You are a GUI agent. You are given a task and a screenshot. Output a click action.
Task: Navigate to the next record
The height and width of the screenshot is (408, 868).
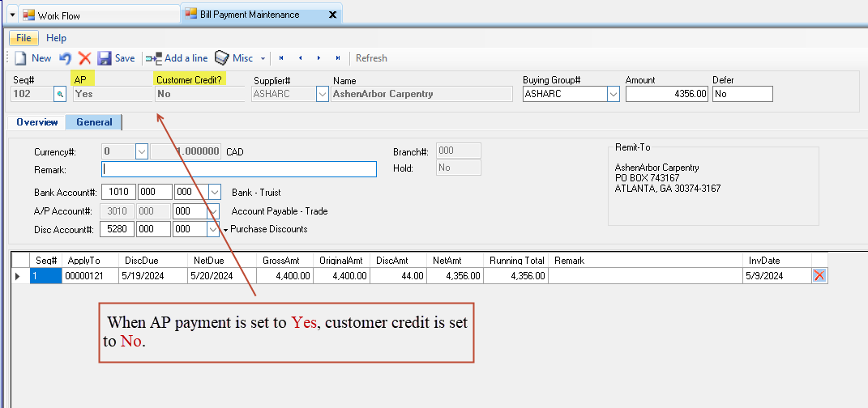(319, 58)
